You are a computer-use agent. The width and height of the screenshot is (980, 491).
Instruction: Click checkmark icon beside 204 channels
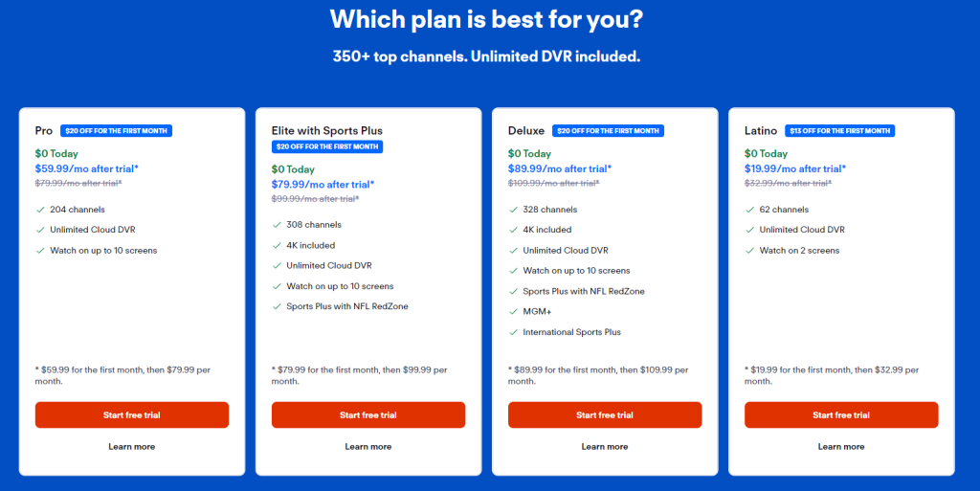40,210
